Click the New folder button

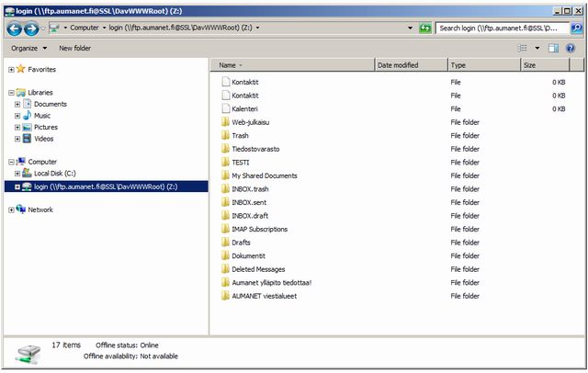(75, 48)
